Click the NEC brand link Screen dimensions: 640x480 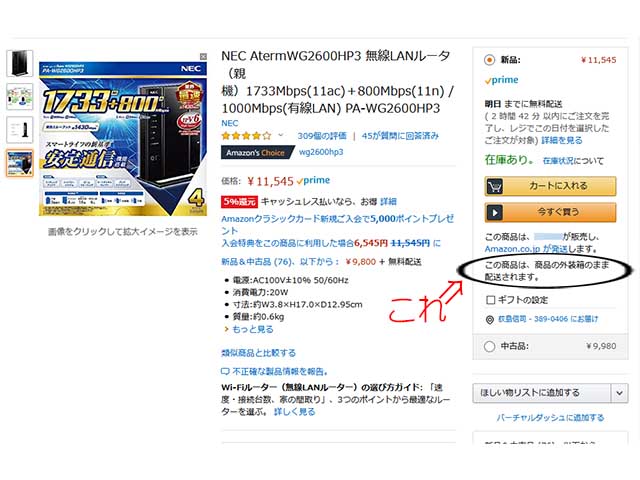click(x=230, y=123)
